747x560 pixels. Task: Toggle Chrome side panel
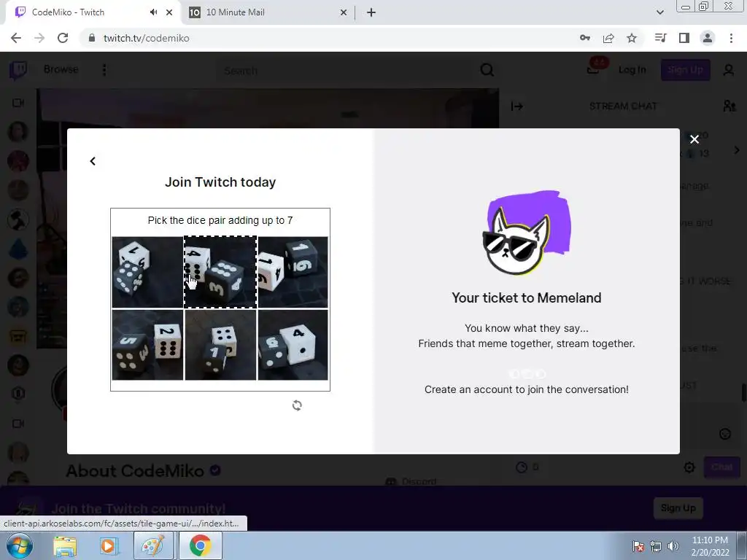(684, 38)
